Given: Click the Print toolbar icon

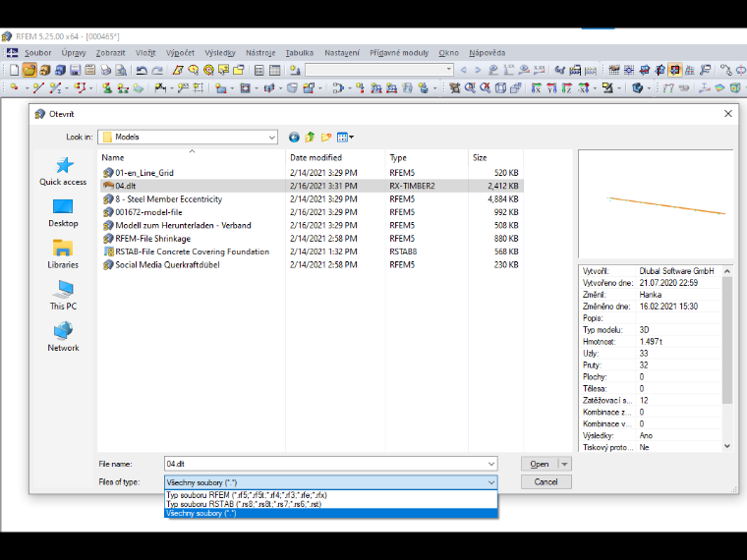Looking at the screenshot, I should [x=106, y=70].
